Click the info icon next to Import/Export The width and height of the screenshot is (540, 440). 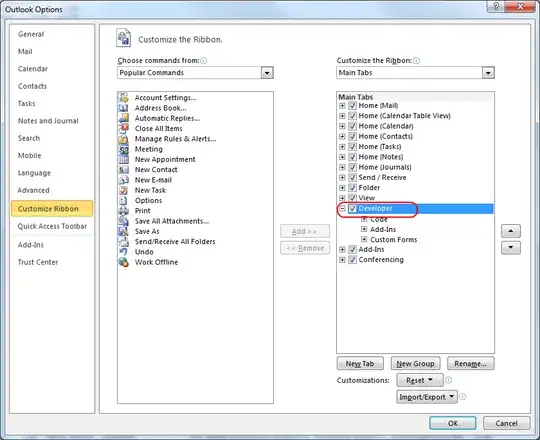pyautogui.click(x=463, y=397)
